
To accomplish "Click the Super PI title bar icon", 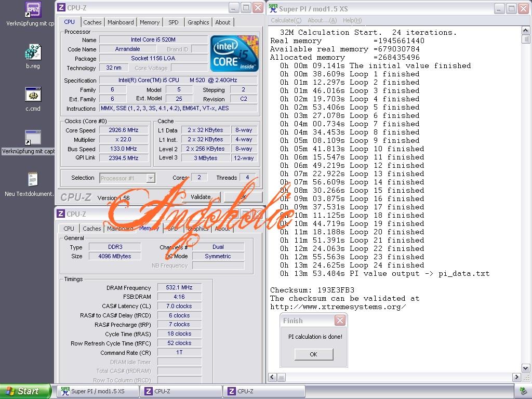I will (x=273, y=8).
